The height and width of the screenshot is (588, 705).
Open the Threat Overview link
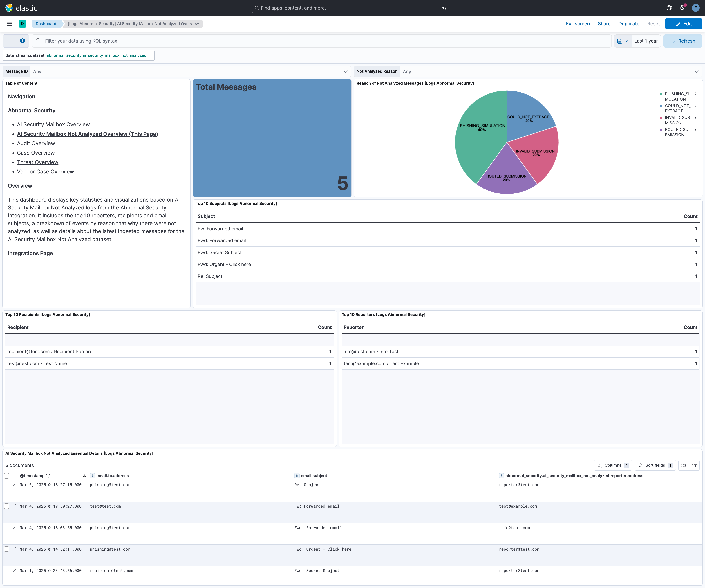pos(38,162)
